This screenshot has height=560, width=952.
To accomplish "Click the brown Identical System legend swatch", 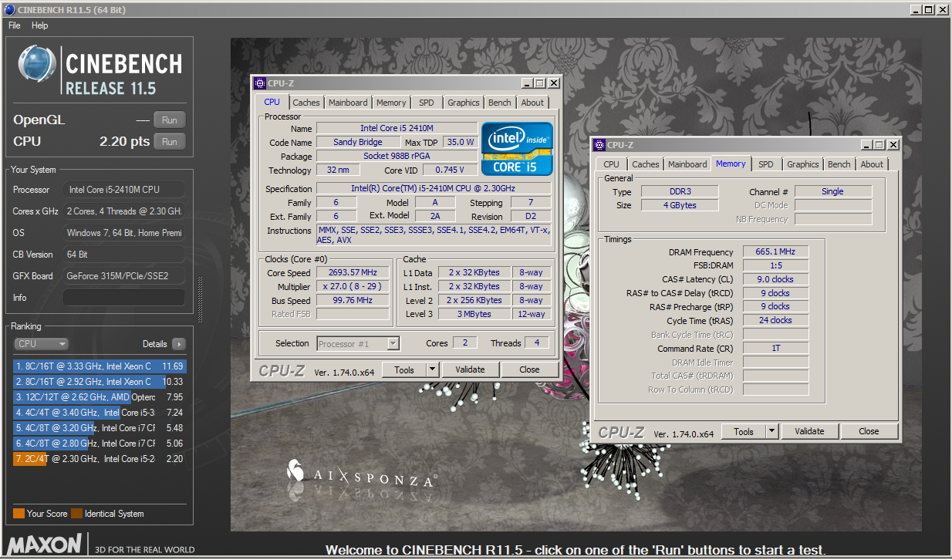I will (76, 513).
